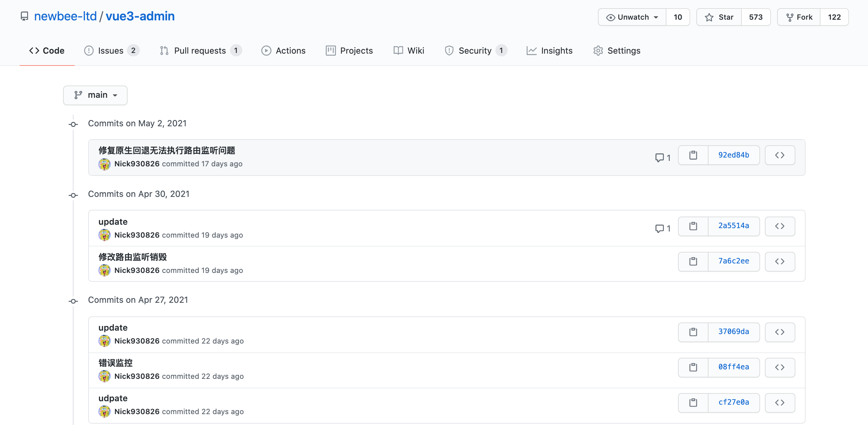Open comments on commit 2a5514a
The height and width of the screenshot is (425, 868).
tap(663, 228)
